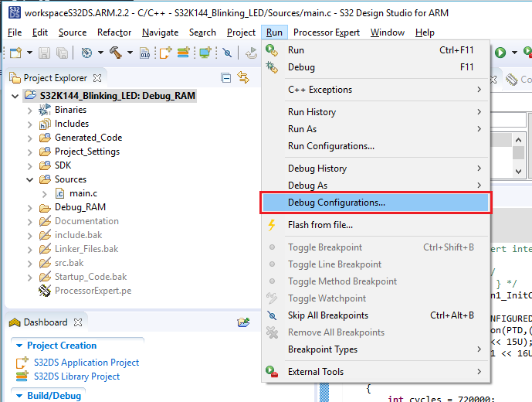Click the Save All toolbar icon
This screenshot has height=402, width=532.
coord(62,53)
